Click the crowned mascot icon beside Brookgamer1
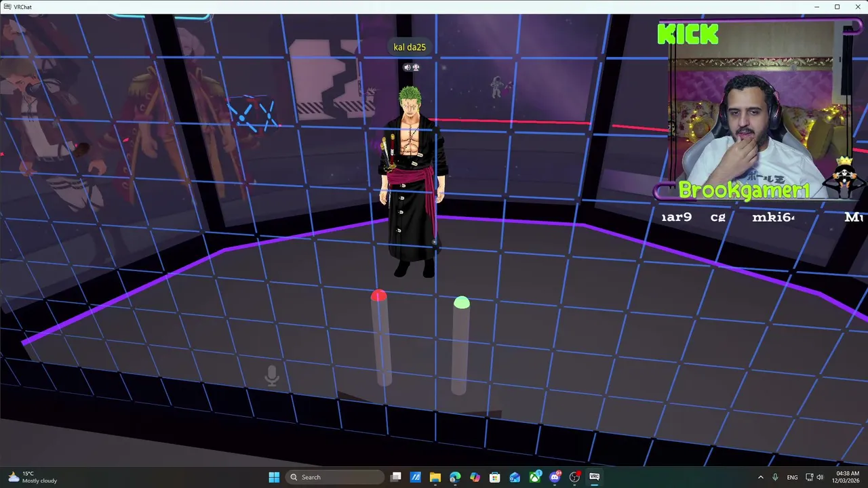Screen dimensions: 868x488 (844, 176)
